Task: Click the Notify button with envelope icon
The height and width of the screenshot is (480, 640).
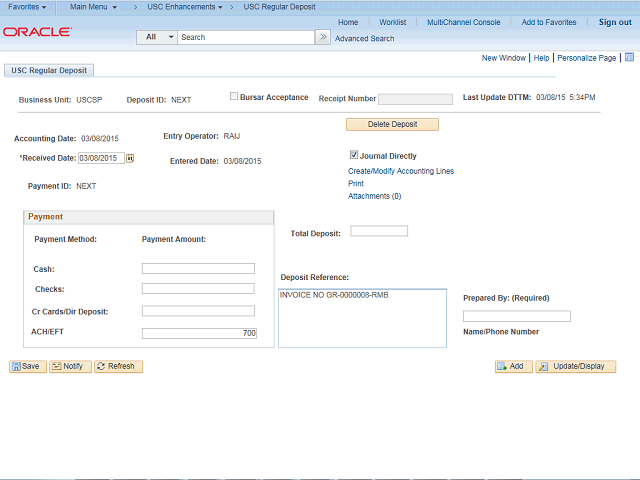Action: (x=70, y=366)
